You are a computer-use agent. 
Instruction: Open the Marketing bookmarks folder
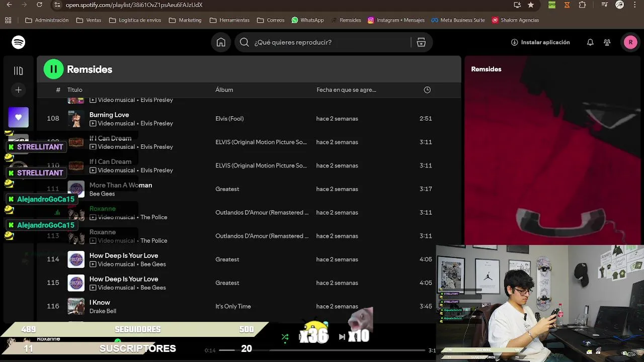(185, 20)
